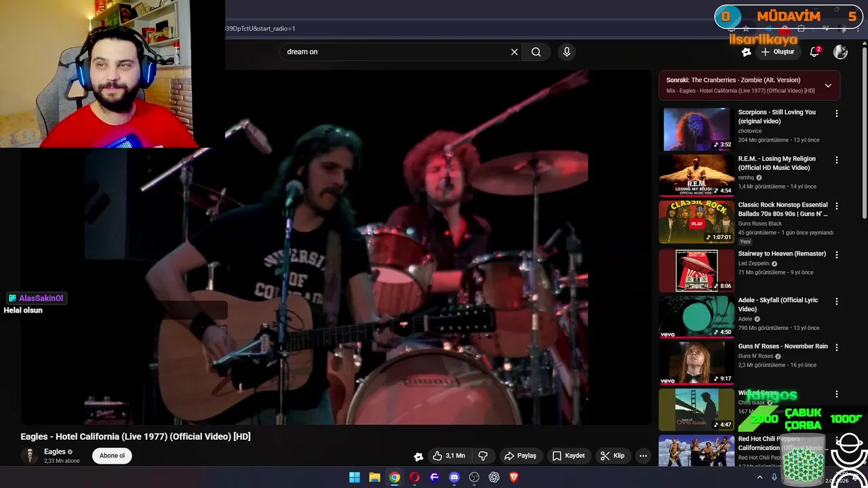Open Brave browser from taskbar
868x488 pixels.
pos(514,477)
